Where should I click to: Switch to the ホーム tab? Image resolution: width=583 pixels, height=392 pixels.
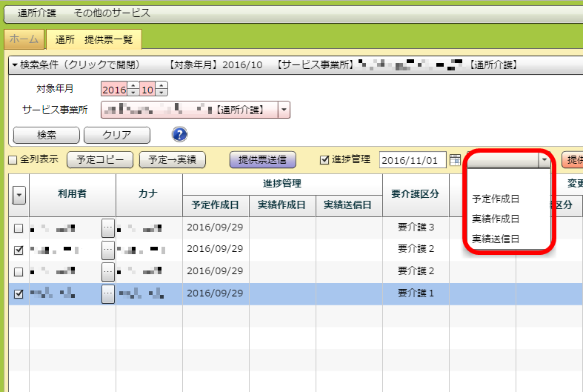pyautogui.click(x=24, y=38)
